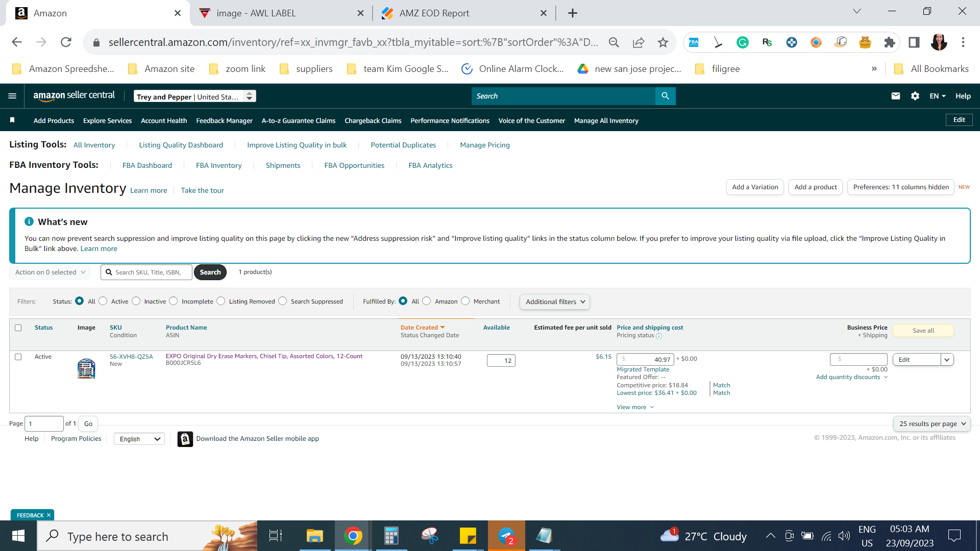980x551 pixels.
Task: Open Manage All Inventory menu item
Action: [606, 120]
